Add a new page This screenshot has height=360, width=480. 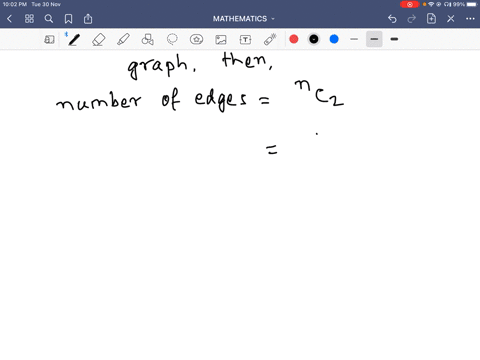(x=431, y=19)
